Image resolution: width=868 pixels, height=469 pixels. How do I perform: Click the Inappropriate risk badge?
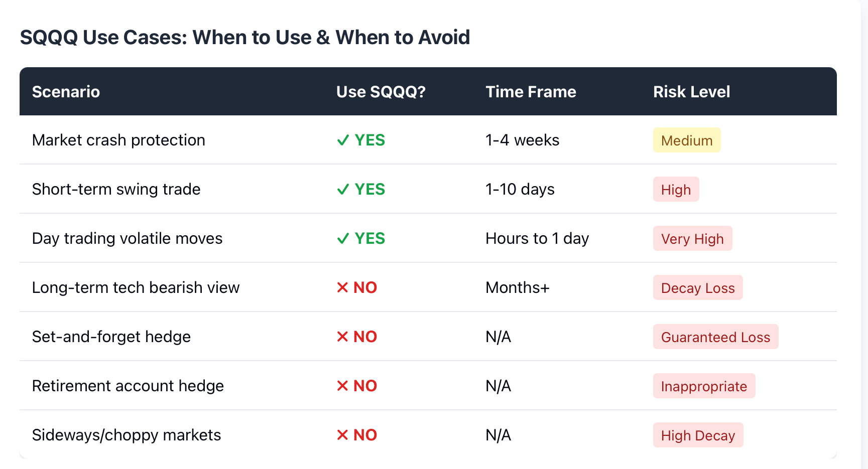(x=704, y=386)
